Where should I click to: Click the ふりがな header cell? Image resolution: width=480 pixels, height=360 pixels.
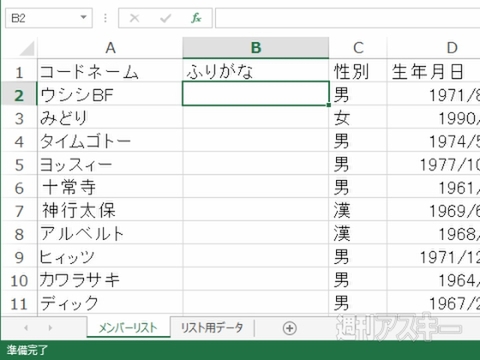(x=256, y=71)
